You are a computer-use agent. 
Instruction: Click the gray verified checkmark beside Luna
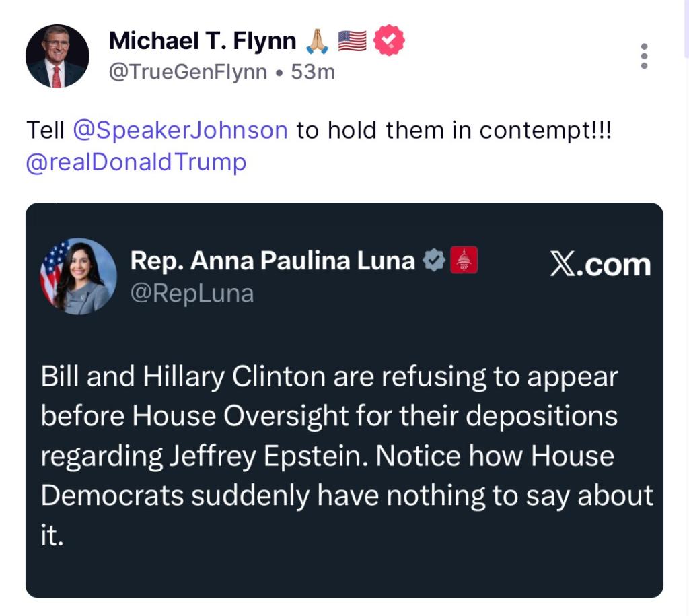pos(434,261)
